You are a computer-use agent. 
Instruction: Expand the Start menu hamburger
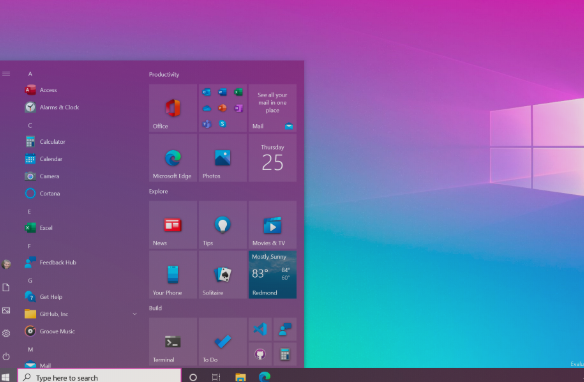pos(6,74)
